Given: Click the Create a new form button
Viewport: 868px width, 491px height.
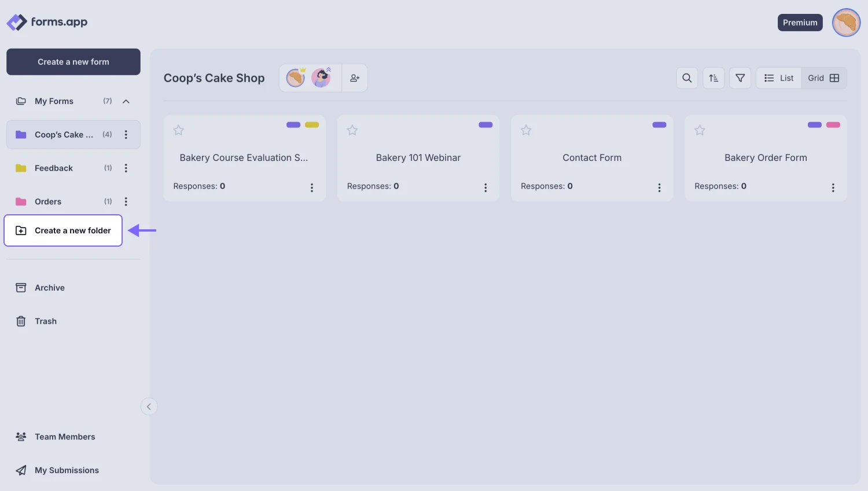Looking at the screenshot, I should click(x=73, y=61).
